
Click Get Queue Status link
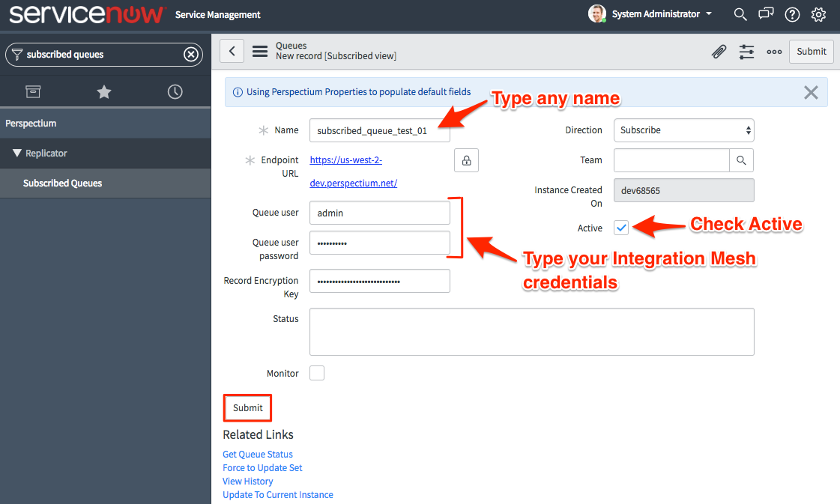tap(258, 454)
